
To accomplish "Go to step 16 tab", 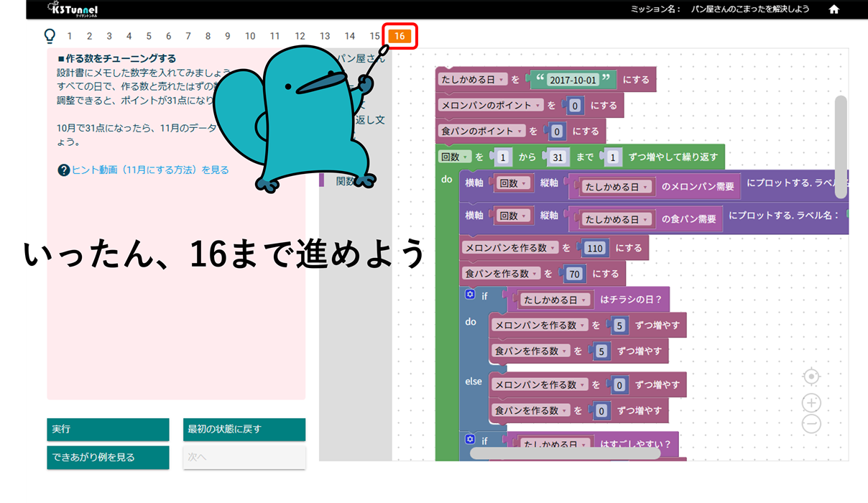I will [x=400, y=36].
